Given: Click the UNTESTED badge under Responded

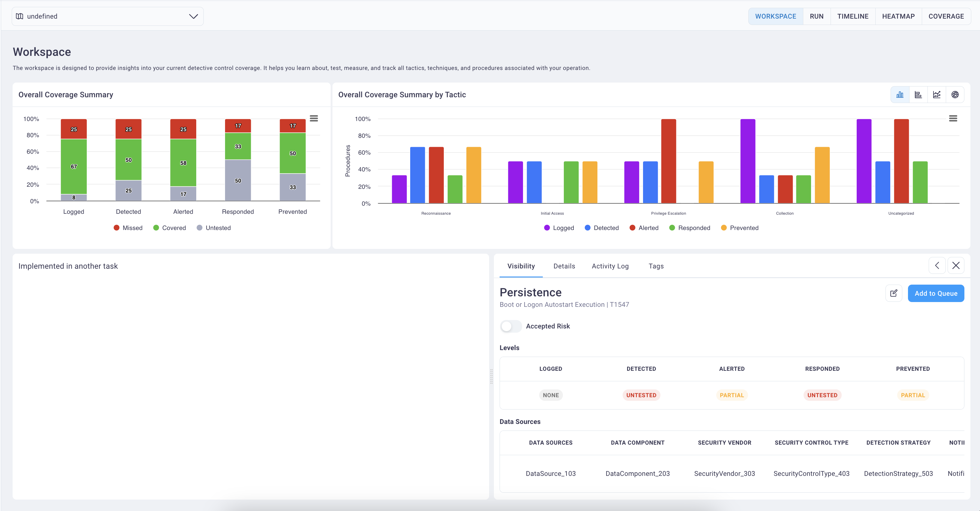Looking at the screenshot, I should (x=822, y=395).
